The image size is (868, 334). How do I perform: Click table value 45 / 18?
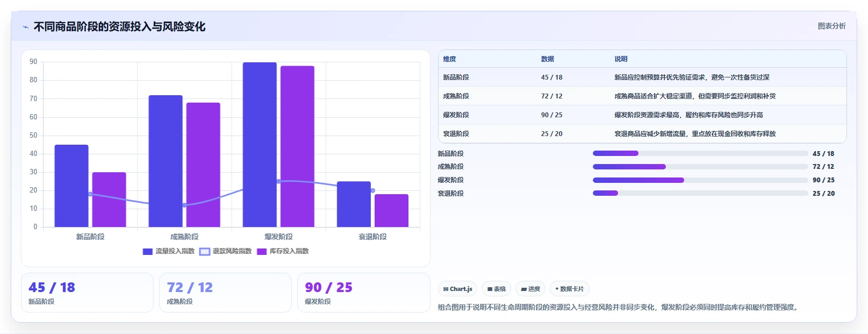(x=551, y=77)
